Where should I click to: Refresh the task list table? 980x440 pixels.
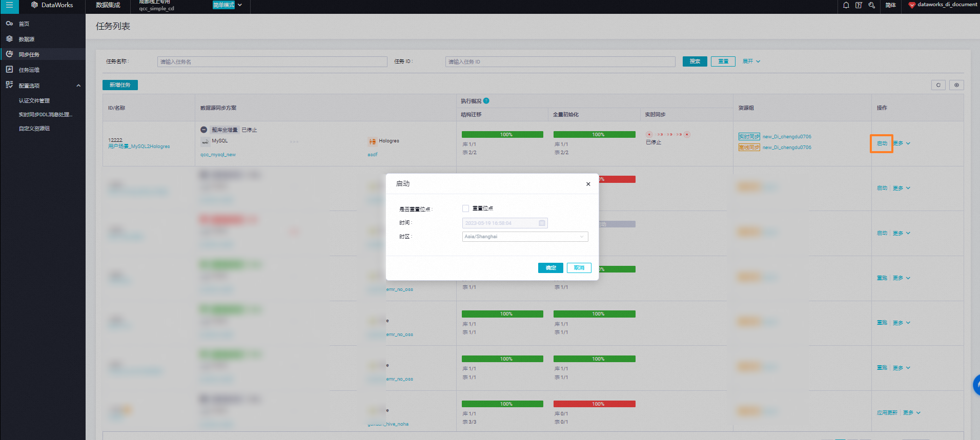938,85
